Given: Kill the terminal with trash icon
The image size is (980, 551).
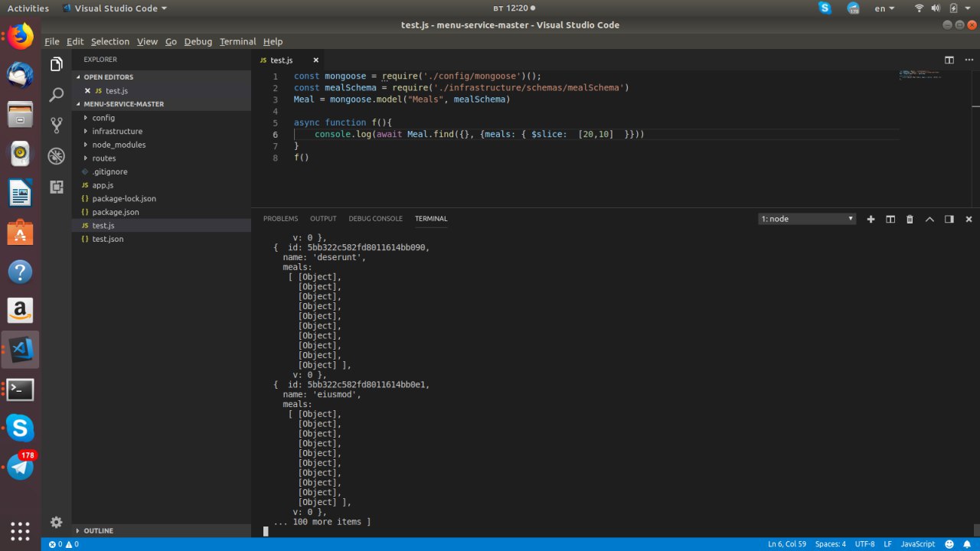Looking at the screenshot, I should [910, 219].
